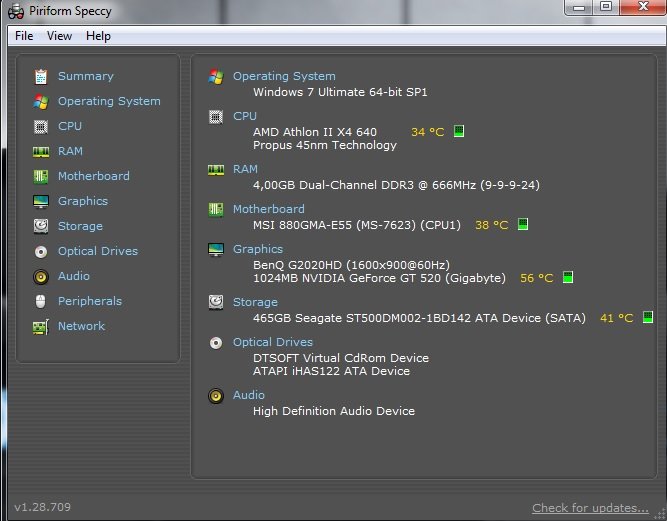Screen dimensions: 667x521
Task: Open the View menu
Action: [60, 36]
